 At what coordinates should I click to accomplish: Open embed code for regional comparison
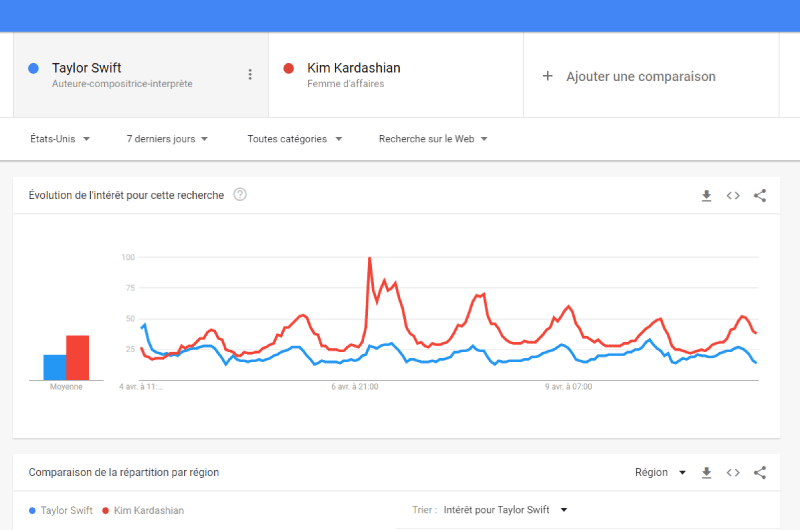733,473
